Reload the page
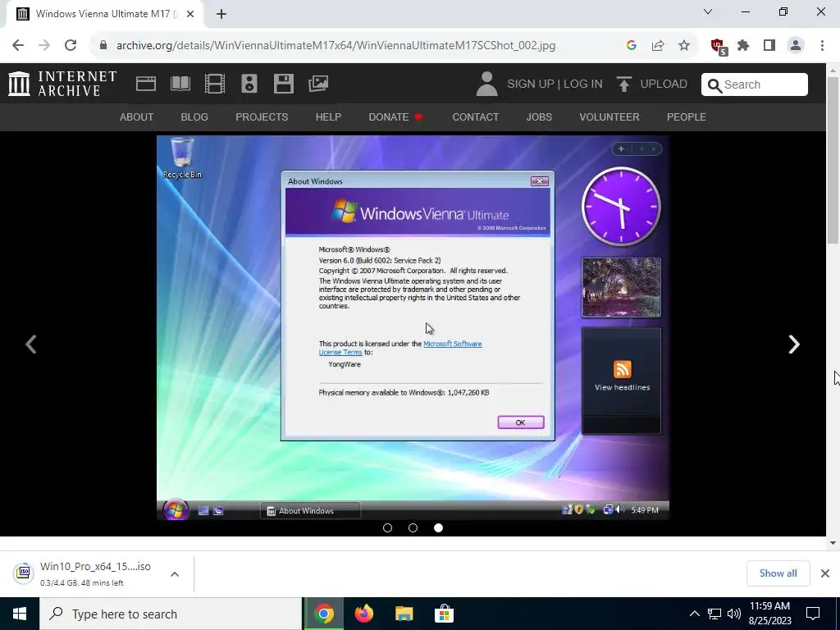This screenshot has width=840, height=630. click(71, 46)
